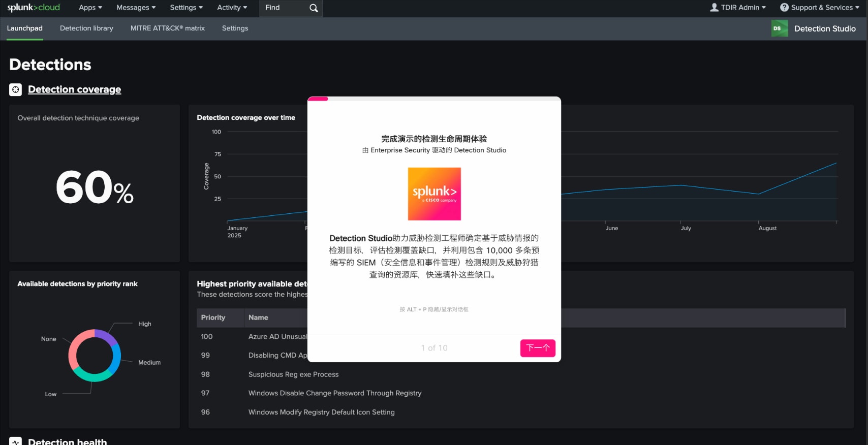Open the Detection coverage link
Screen dimensions: 868x445
tap(75, 89)
